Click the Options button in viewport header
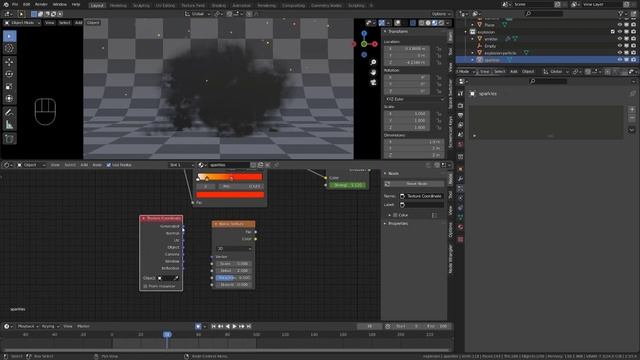This screenshot has width=640, height=360. [440, 14]
